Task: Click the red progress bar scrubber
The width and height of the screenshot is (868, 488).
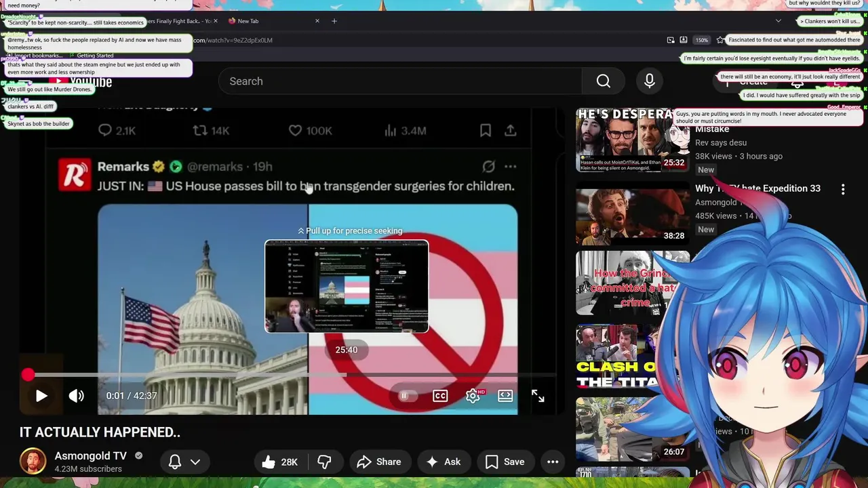Action: pos(28,374)
